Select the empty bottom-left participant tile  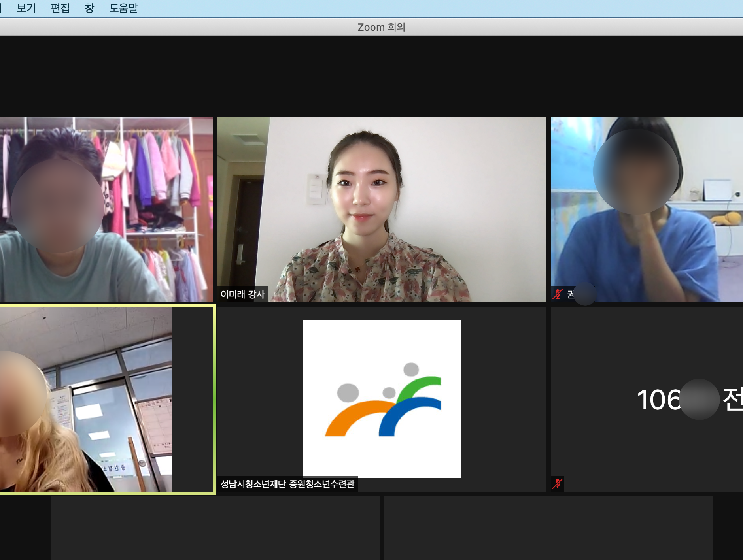pos(215,528)
